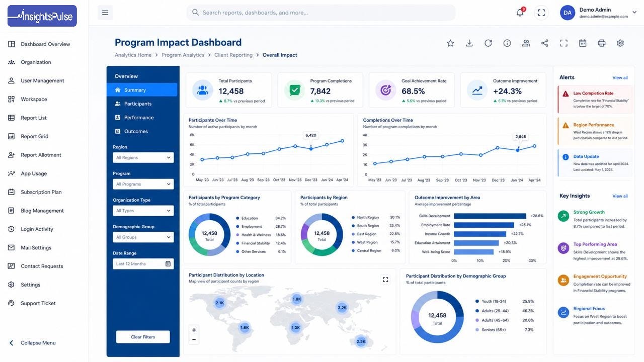Screen dimensions: 644x362
Task: Open the Program dropdown filter
Action: click(143, 184)
